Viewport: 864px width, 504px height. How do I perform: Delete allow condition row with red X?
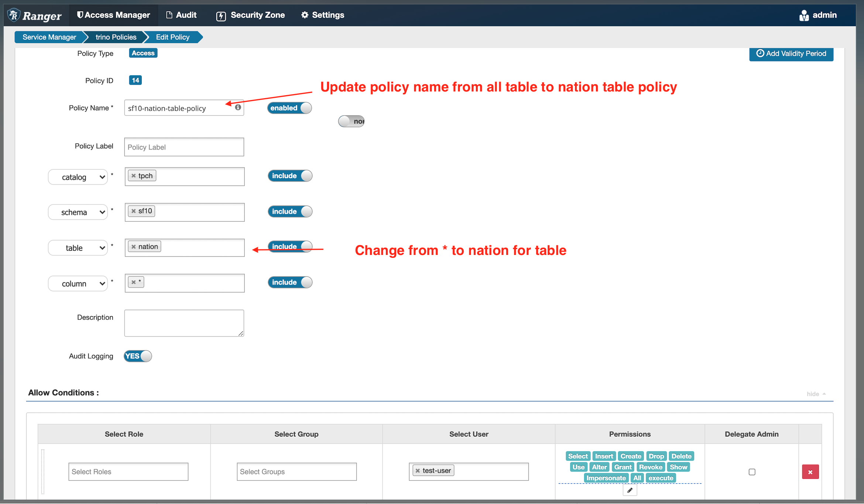coord(810,472)
